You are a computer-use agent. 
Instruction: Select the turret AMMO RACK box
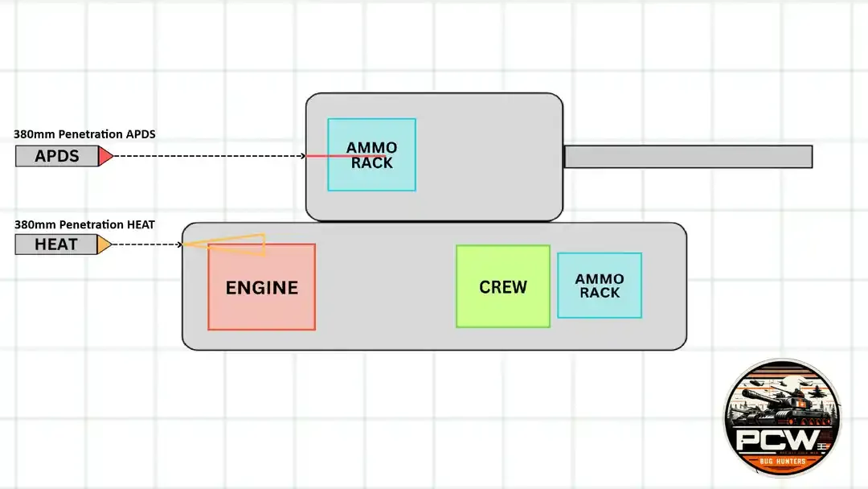pos(371,154)
